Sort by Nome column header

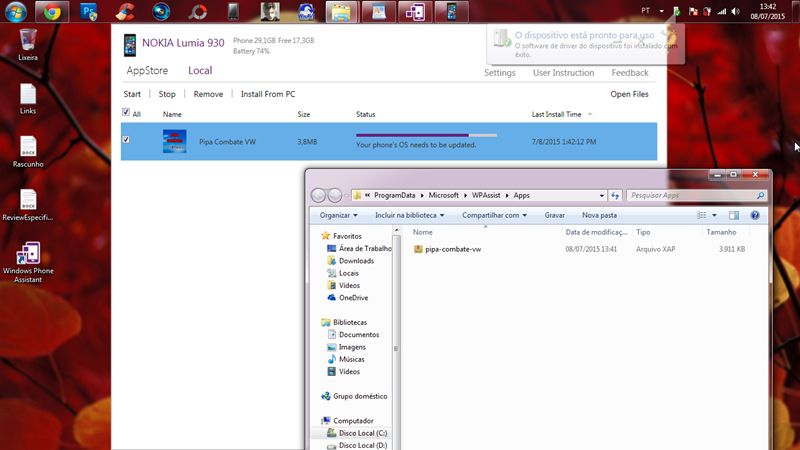click(422, 232)
